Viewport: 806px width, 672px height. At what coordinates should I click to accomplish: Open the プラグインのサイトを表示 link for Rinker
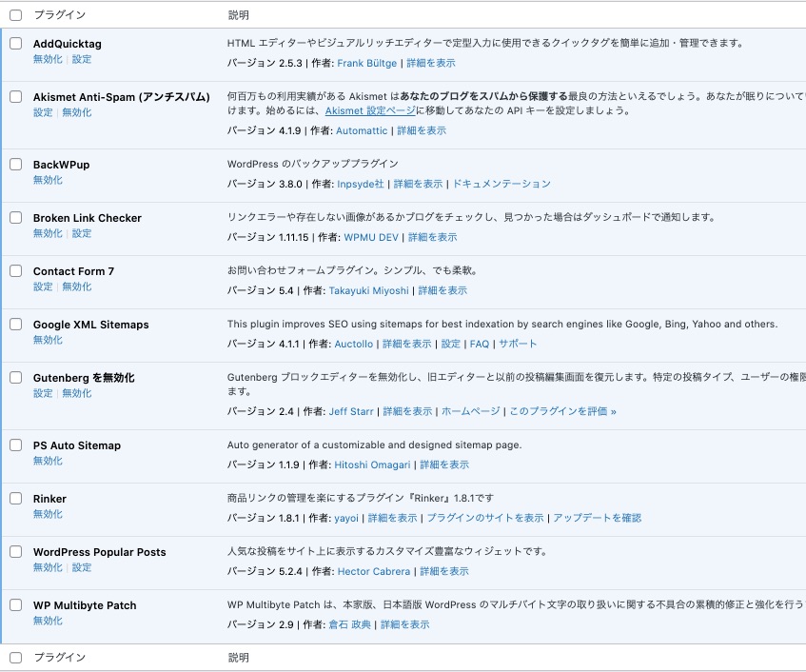coord(485,518)
